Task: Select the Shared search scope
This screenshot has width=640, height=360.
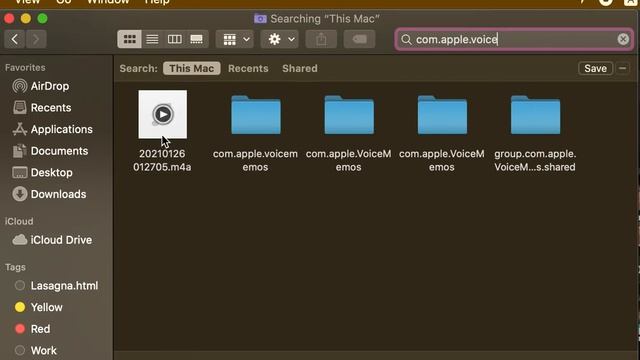Action: click(x=300, y=68)
